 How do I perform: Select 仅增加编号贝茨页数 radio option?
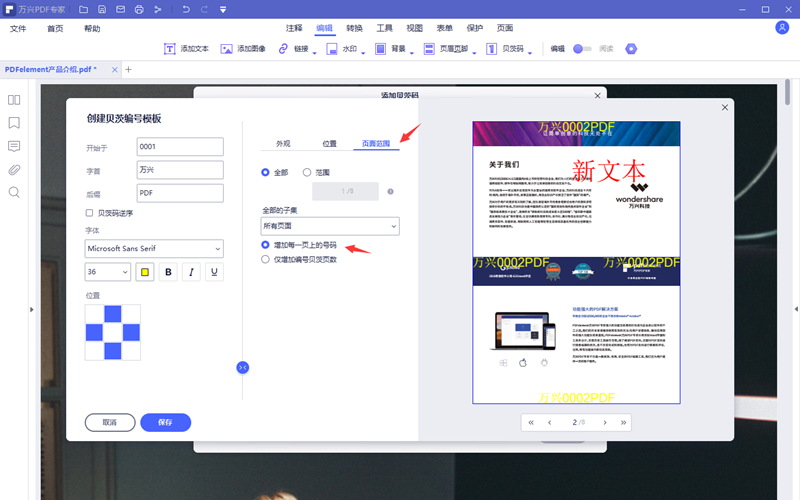265,259
